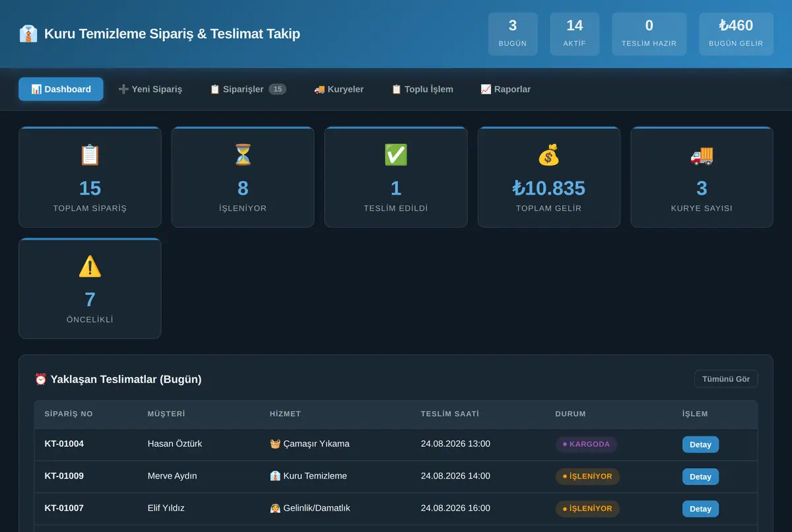This screenshot has height=532, width=792.
Task: Open the Kuryeler tab
Action: tap(339, 89)
